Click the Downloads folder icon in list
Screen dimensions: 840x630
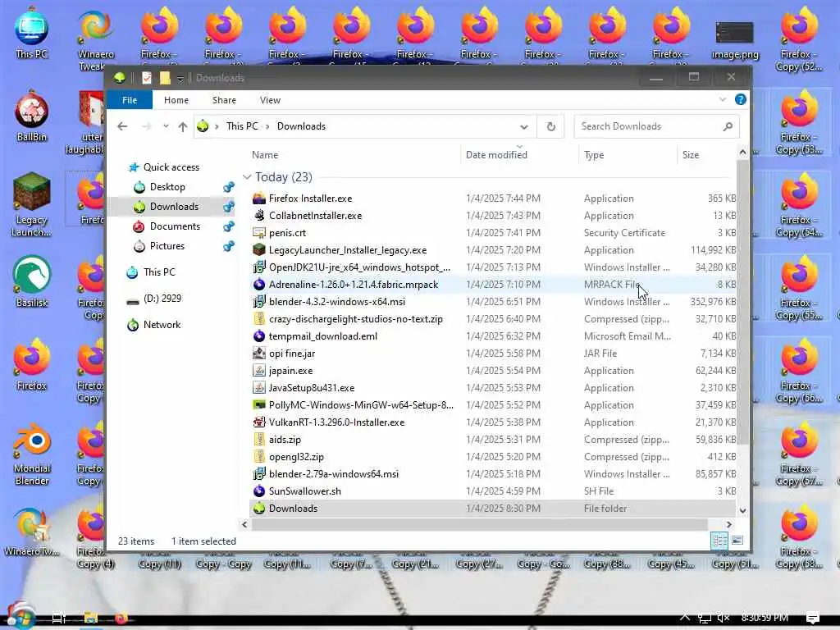[259, 509]
